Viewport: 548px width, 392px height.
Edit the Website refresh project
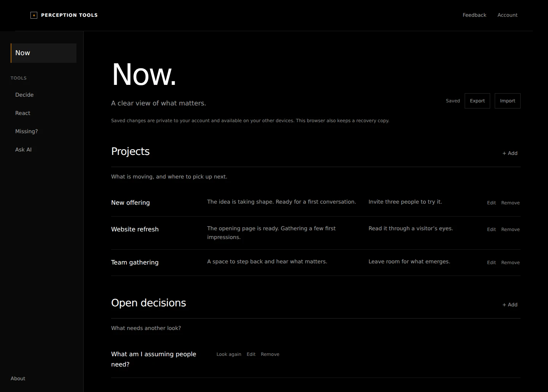[491, 229]
